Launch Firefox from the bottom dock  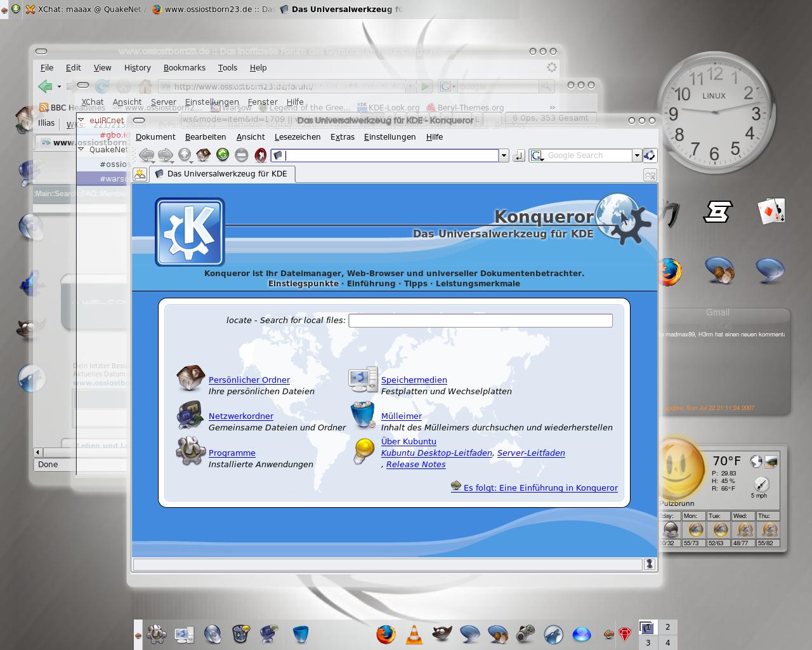(386, 633)
